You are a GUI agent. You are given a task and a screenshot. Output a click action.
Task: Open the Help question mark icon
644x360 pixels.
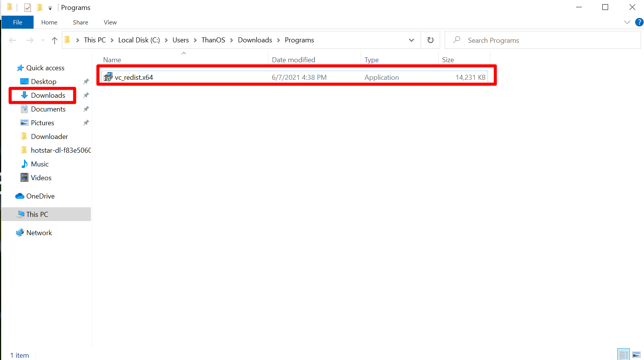639,22
